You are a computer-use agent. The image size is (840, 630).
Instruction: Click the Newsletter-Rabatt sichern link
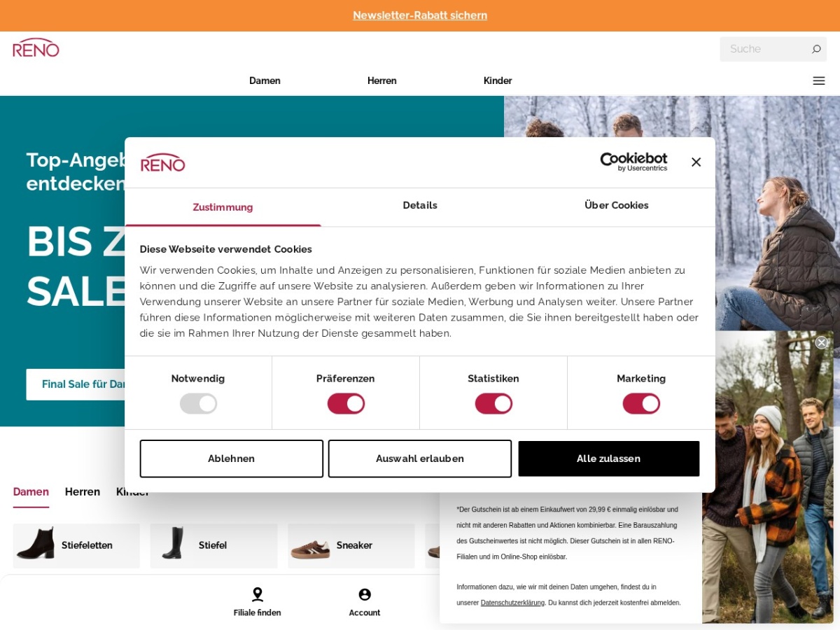(420, 15)
